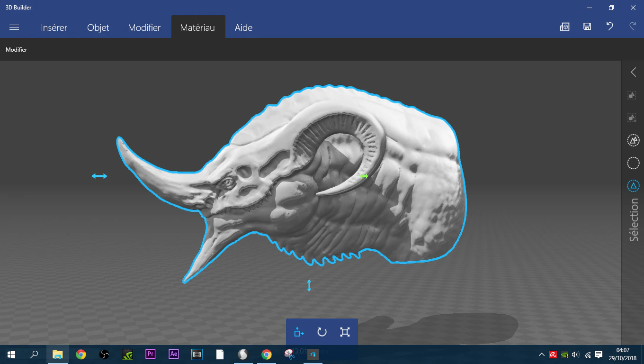Viewport: 644px width, 364px height.
Task: Toggle the blue triangle selection mode icon
Action: click(633, 185)
